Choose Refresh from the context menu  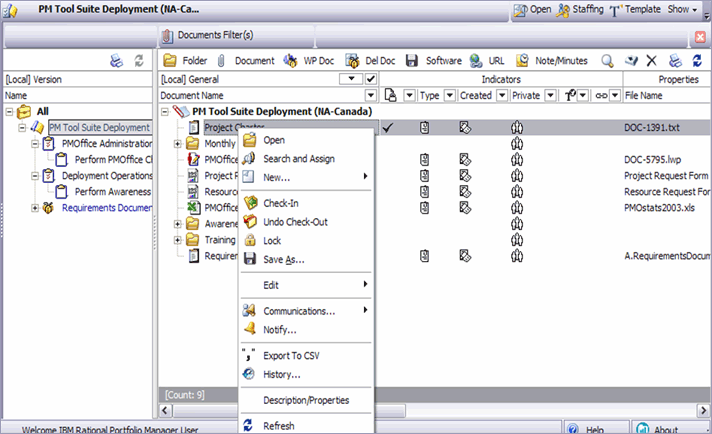pyautogui.click(x=307, y=425)
